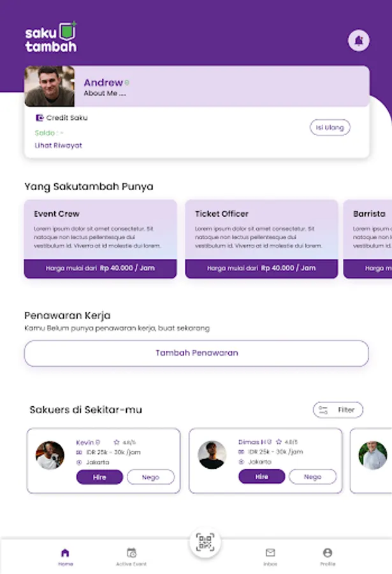This screenshot has width=392, height=574.
Task: Select the Ticket Officer service card
Action: [261, 239]
